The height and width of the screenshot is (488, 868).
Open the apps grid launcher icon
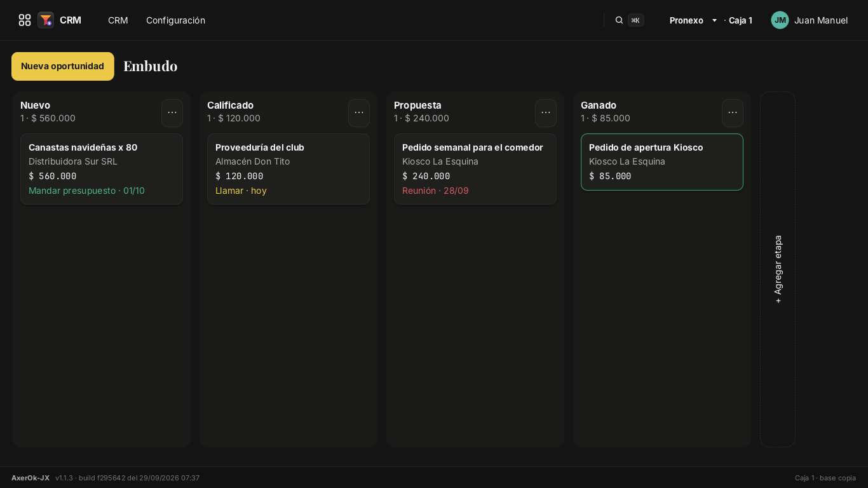25,20
